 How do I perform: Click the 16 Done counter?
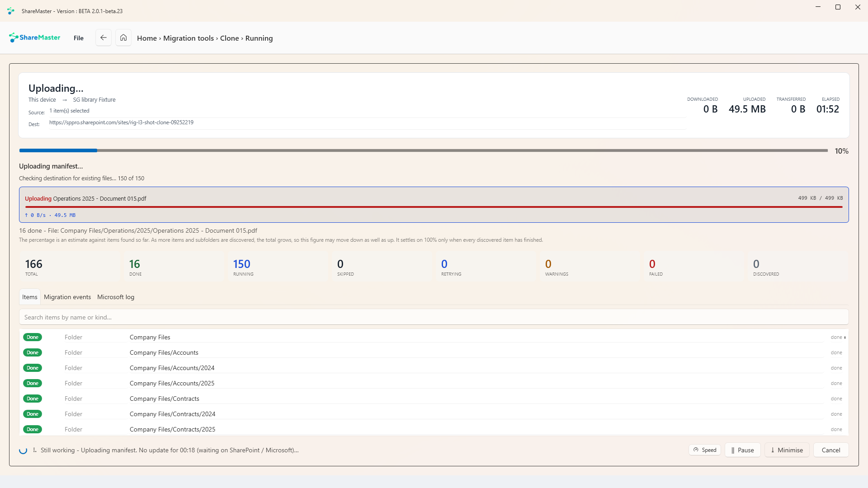point(173,267)
